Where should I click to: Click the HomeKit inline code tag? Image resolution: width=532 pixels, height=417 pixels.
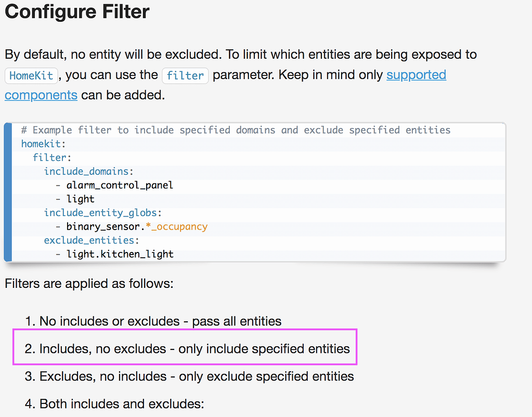[x=31, y=75]
